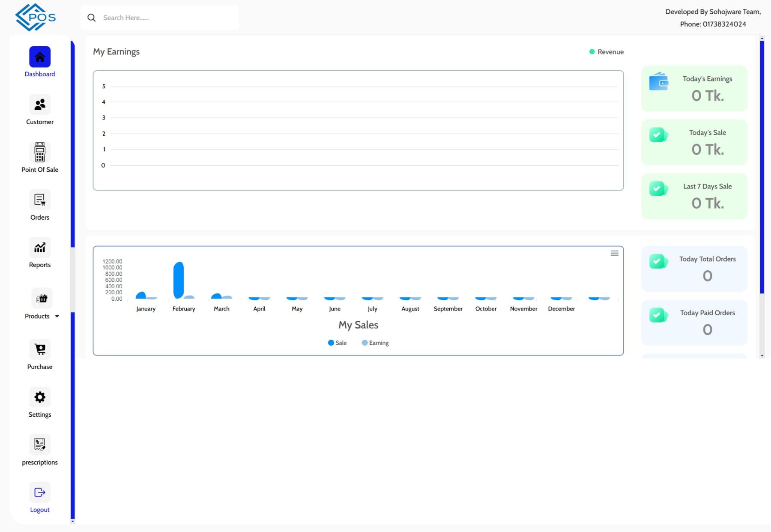
Task: Click the January Sale bar
Action: (140, 295)
